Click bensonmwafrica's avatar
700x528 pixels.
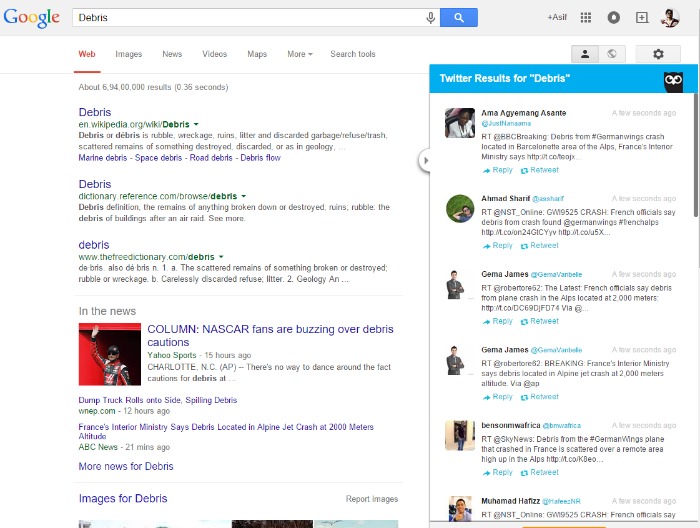(x=460, y=435)
